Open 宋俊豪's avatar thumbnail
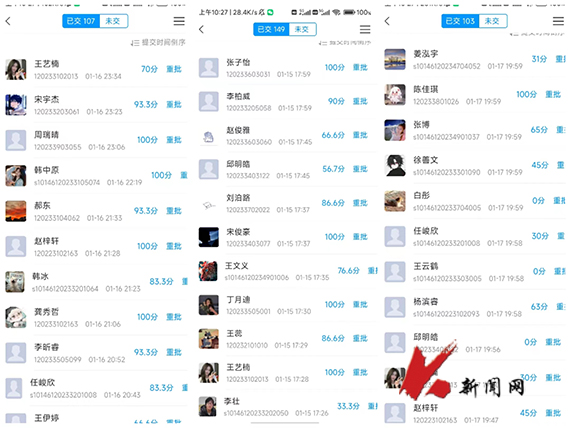Screen dimensions: 570x428 pyautogui.click(x=209, y=237)
